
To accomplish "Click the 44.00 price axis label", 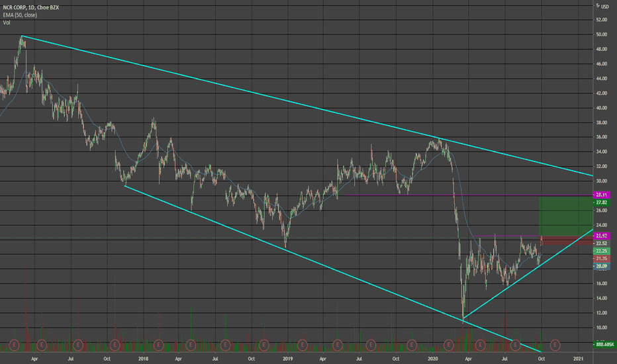I will (x=601, y=78).
